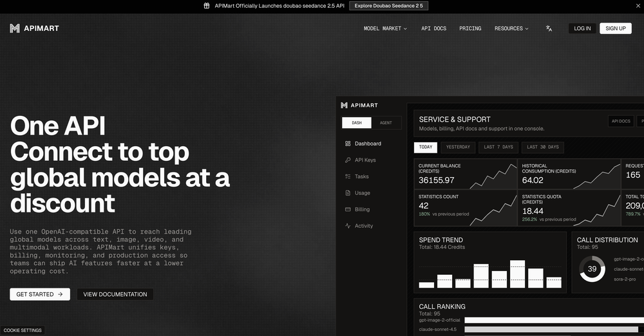The image size is (644, 336).
Task: Open Cookie Settings
Action: point(23,330)
